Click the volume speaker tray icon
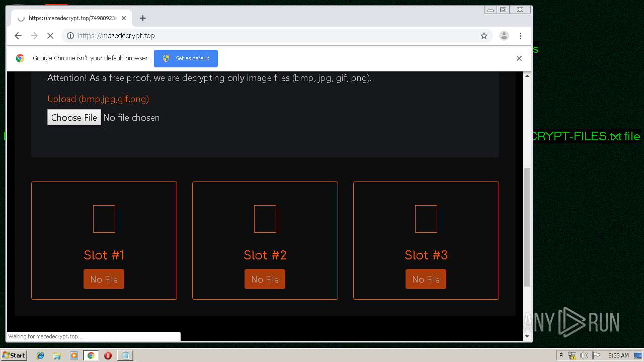 tap(584, 355)
